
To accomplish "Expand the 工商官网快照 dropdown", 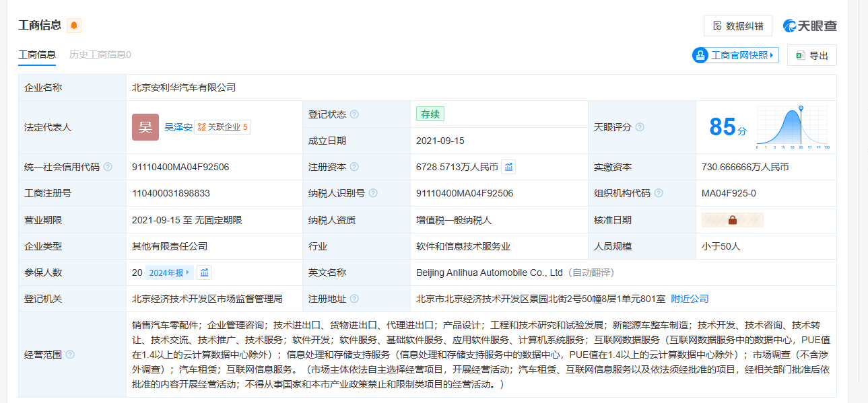I will coord(735,55).
